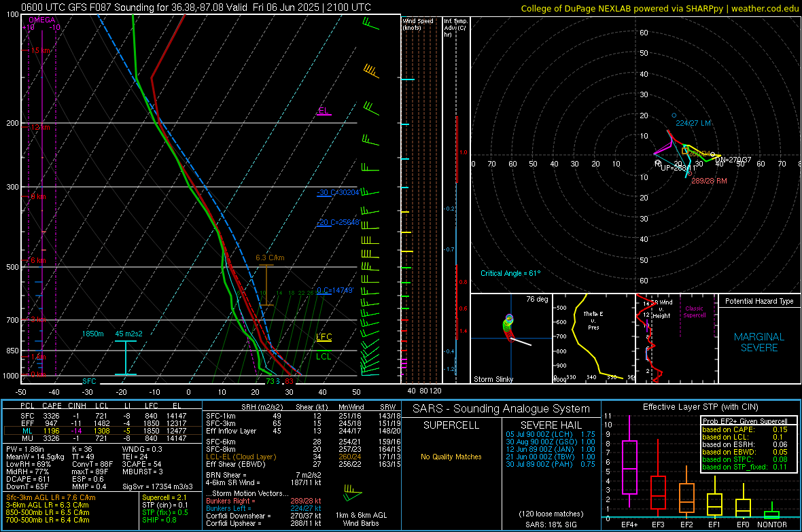Screen dimensions: 802x532
Task: Click the 224/27 LM hodograph label
Action: (x=693, y=123)
